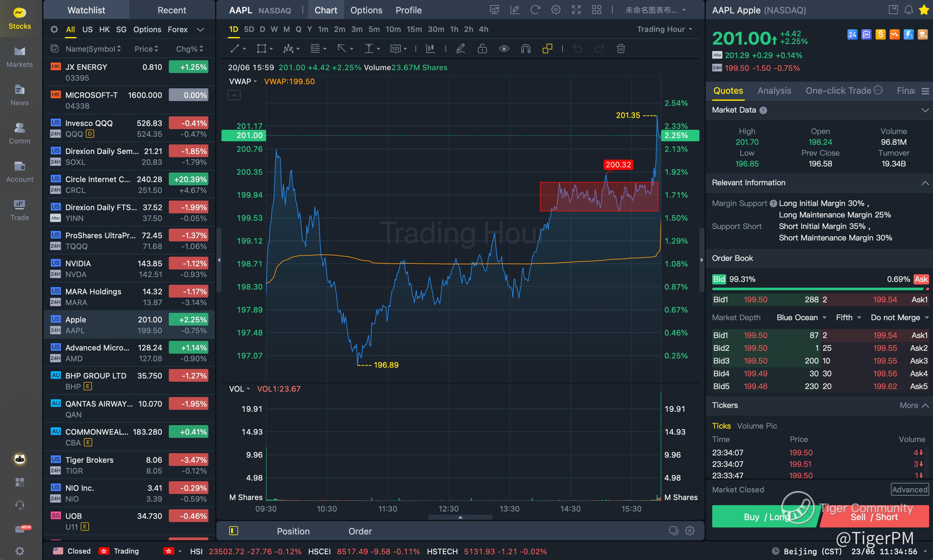Image resolution: width=933 pixels, height=560 pixels.
Task: Collapse the Market Data section
Action: click(925, 110)
